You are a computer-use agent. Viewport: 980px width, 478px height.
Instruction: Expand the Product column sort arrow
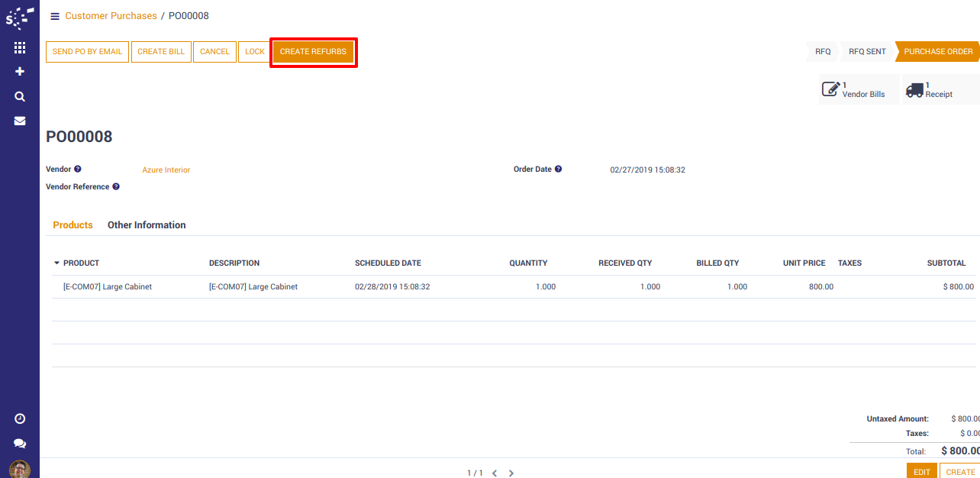(56, 263)
